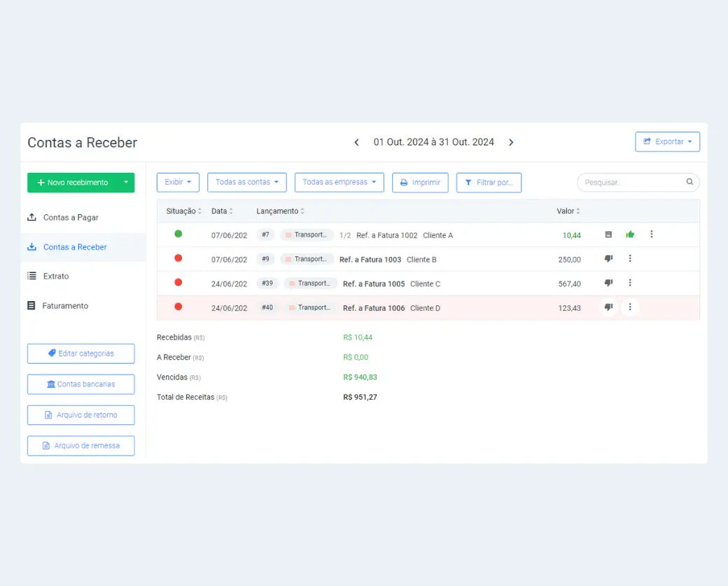
Task: Click the thumbs-down icon on Fatura 1003 row
Action: click(608, 258)
